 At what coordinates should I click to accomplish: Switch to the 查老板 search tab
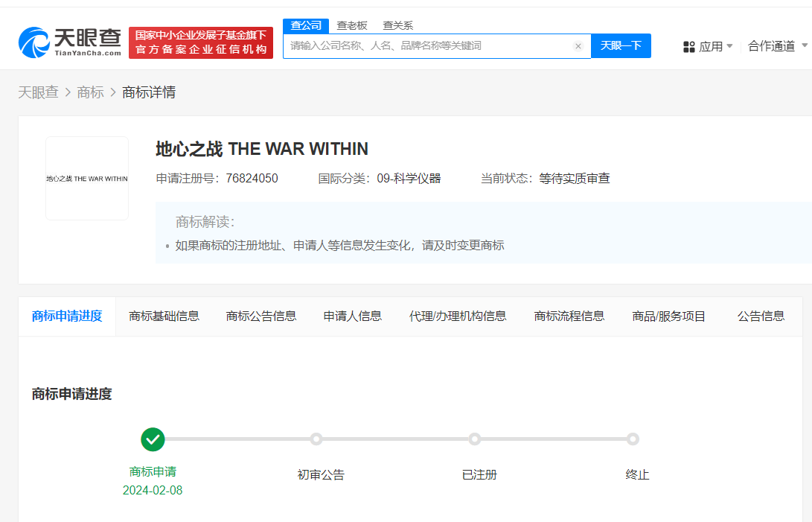click(350, 25)
